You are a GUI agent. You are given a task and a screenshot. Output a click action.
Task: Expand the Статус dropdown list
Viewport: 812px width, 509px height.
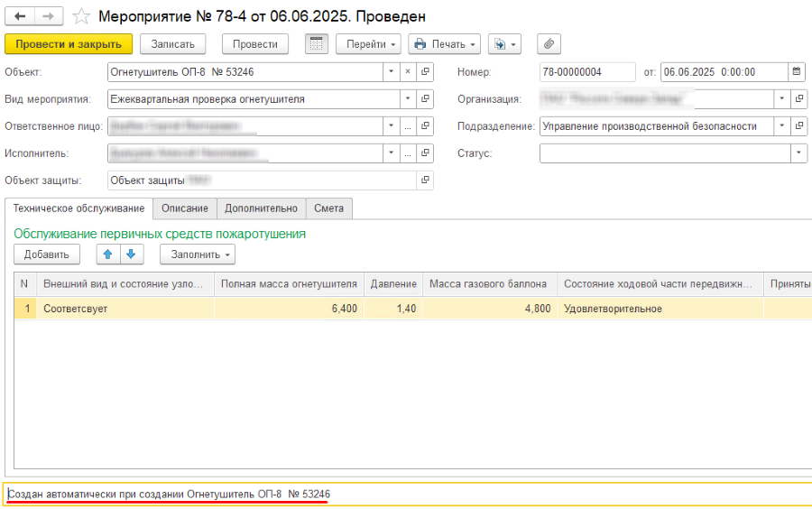point(798,153)
